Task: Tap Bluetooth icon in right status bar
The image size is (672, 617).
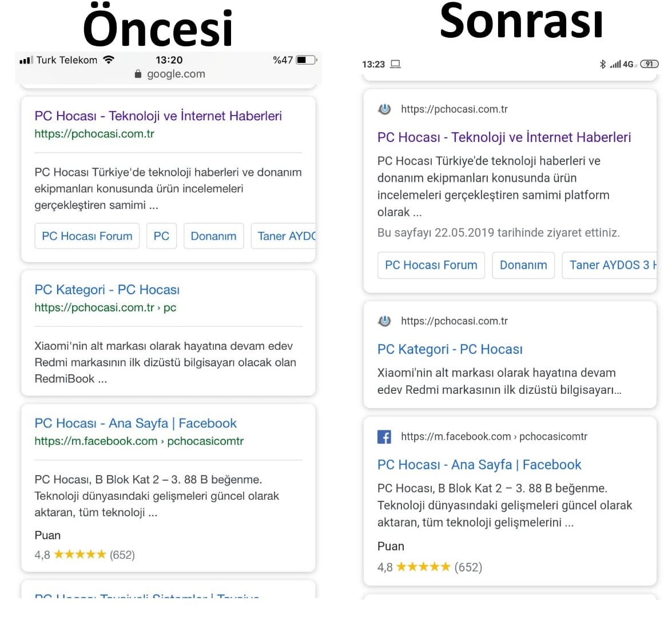Action: click(602, 64)
